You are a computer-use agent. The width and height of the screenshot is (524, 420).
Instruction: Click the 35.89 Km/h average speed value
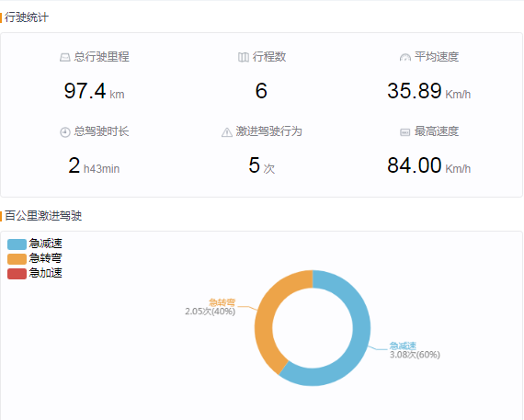pyautogui.click(x=428, y=91)
